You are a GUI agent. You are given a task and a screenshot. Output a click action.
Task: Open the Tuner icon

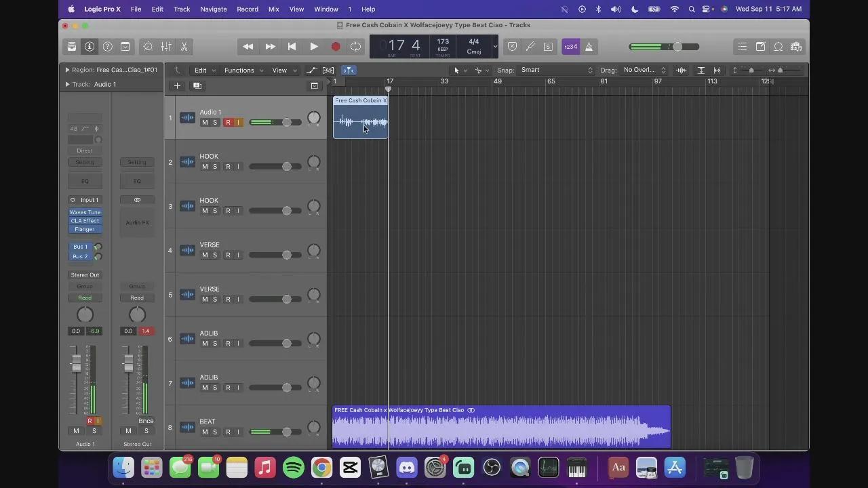530,47
